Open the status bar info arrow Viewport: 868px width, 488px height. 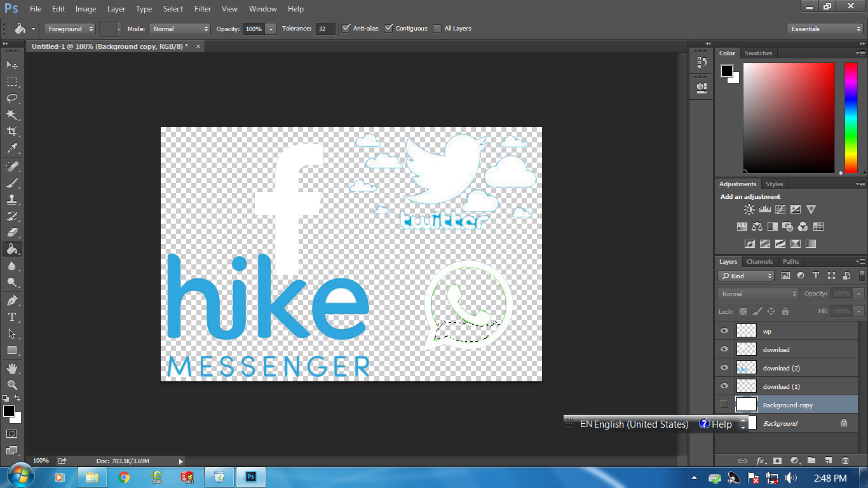(181, 461)
